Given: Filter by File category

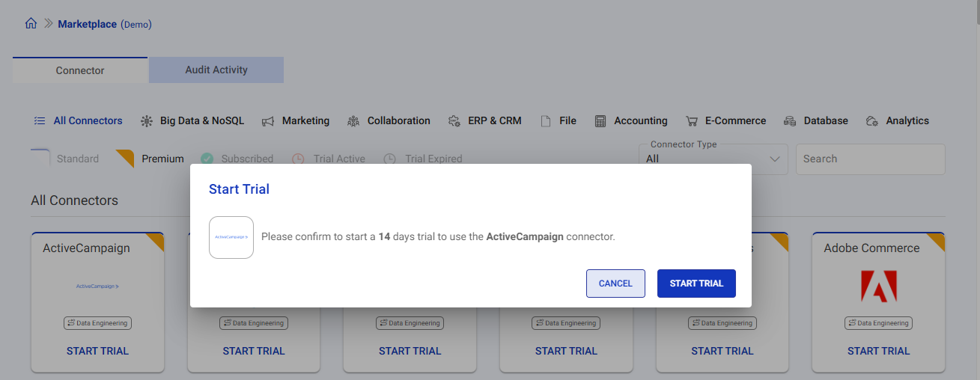Looking at the screenshot, I should tap(559, 120).
